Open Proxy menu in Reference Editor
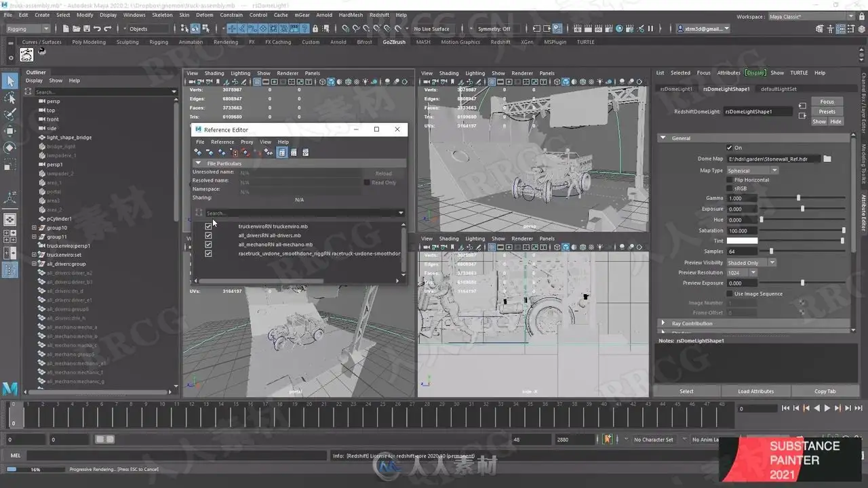 [247, 142]
